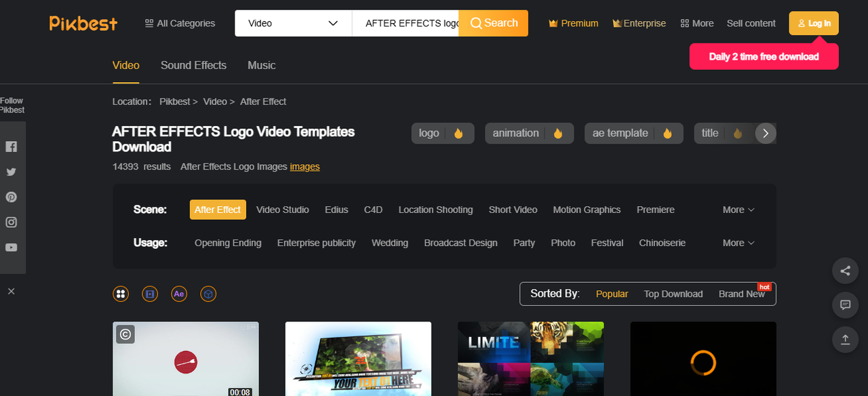Select the all-formats grid filter icon
Image resolution: width=868 pixels, height=396 pixels.
121,294
